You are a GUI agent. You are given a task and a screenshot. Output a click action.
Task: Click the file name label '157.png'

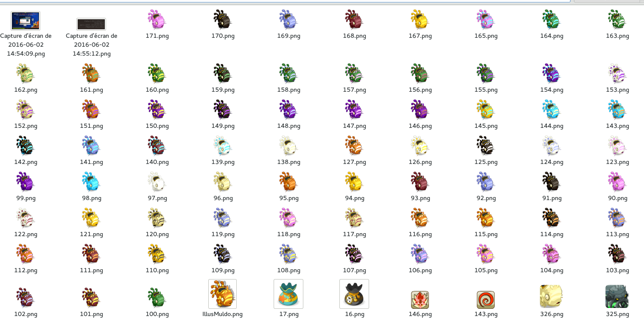click(x=354, y=90)
